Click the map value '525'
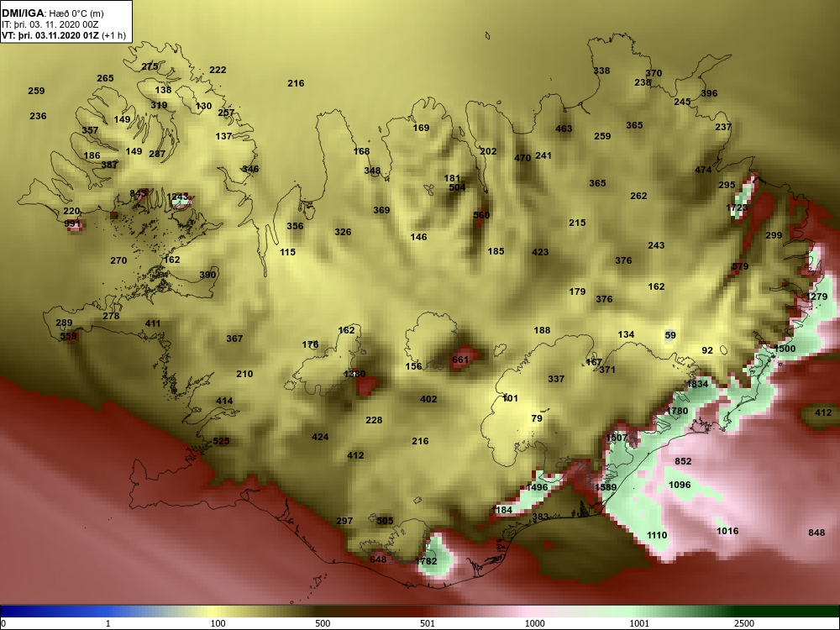Screen dimensions: 840x630 coord(221,442)
